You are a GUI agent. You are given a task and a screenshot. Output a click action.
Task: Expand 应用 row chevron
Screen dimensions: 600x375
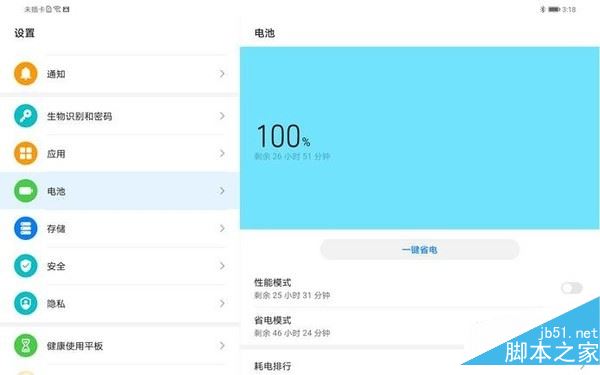(222, 153)
